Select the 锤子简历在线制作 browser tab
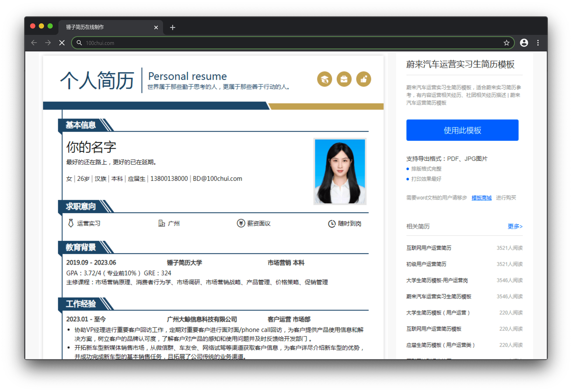 111,27
